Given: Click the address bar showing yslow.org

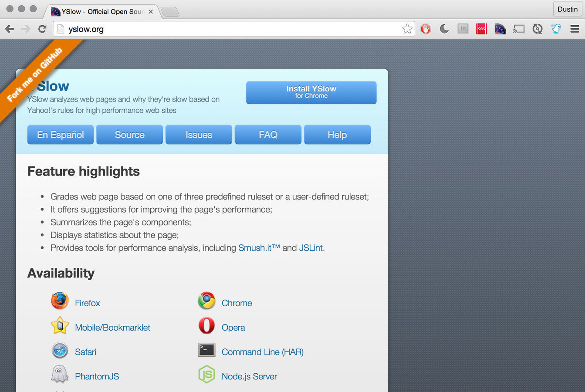Looking at the screenshot, I should (x=234, y=29).
